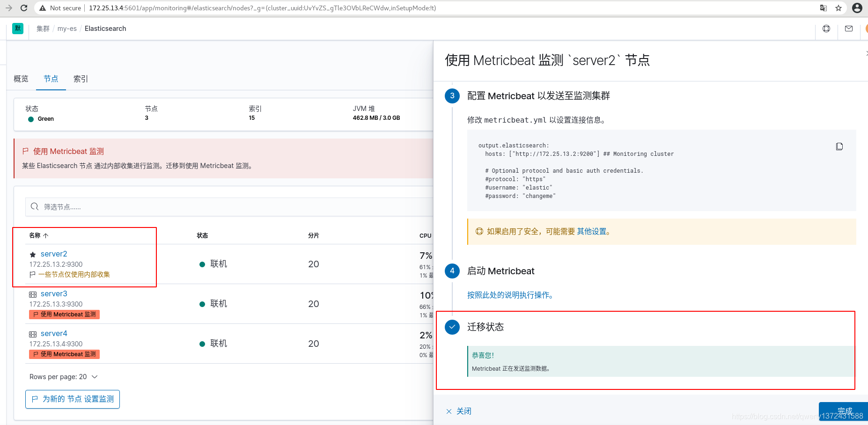
Task: Focus the 筛选节点 search field
Action: (x=229, y=207)
